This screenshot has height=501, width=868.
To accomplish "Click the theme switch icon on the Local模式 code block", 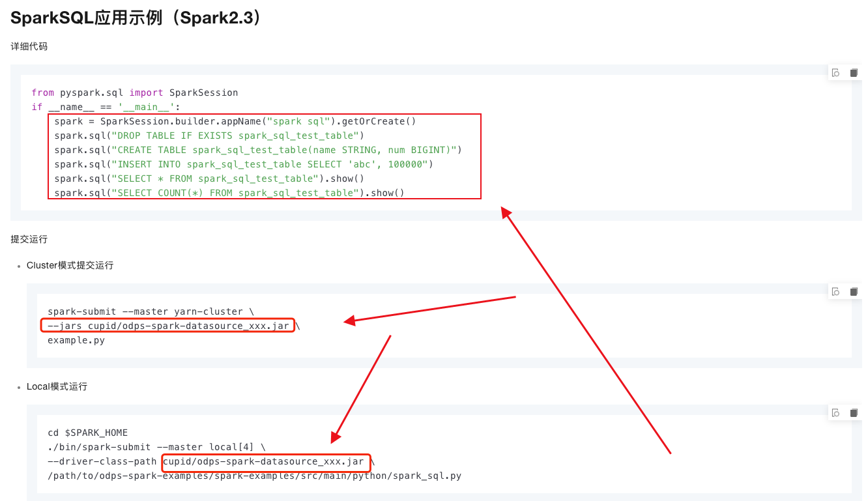I will coord(836,413).
